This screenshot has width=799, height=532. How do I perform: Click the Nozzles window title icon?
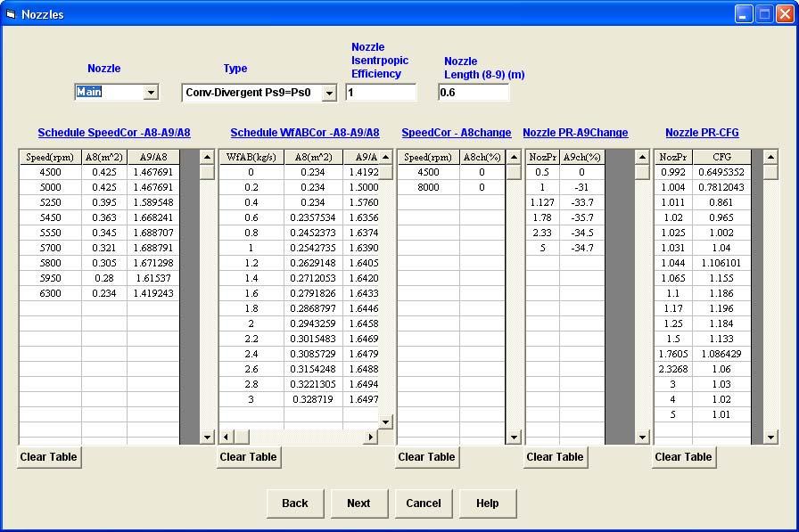click(x=12, y=14)
